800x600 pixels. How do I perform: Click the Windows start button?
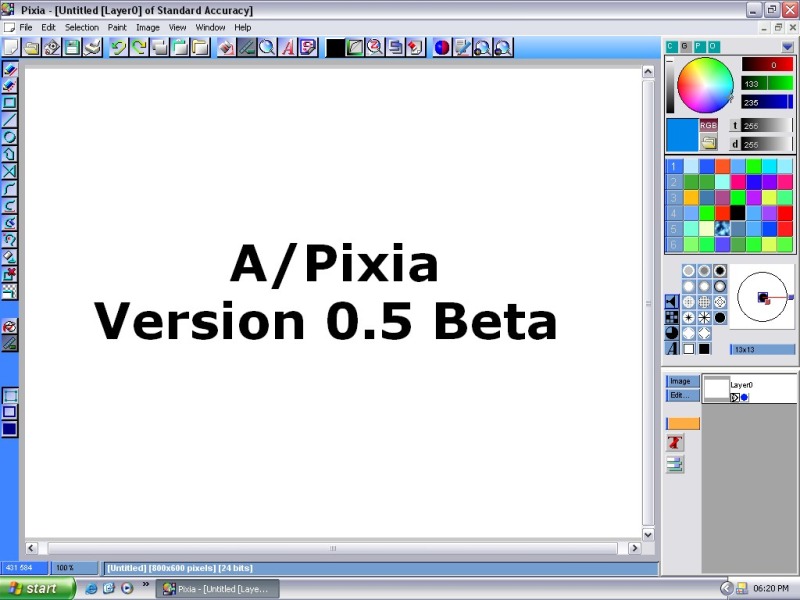click(37, 588)
